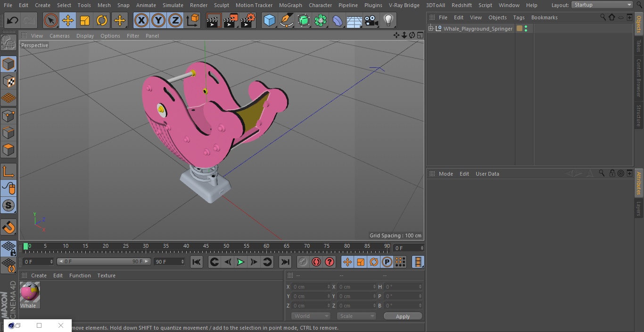Open the Mesh menu
The height and width of the screenshot is (332, 644).
click(x=104, y=5)
